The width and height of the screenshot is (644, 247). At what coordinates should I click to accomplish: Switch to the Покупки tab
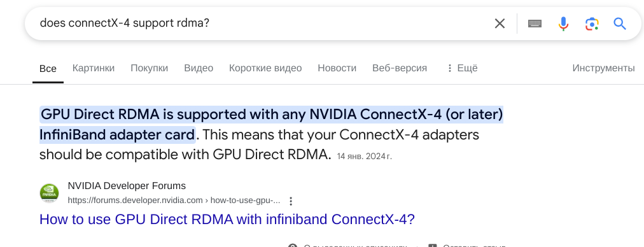click(149, 68)
